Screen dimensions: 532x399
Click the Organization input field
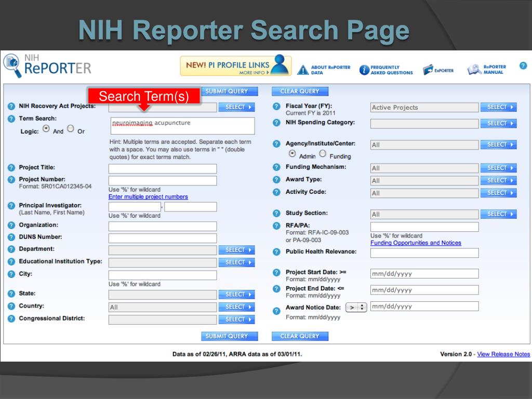[163, 227]
